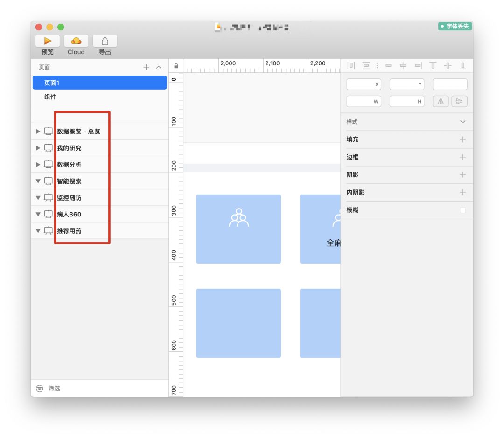Click artboard icon beside 数据分析
Viewport: 504px width, 438px height.
point(48,165)
